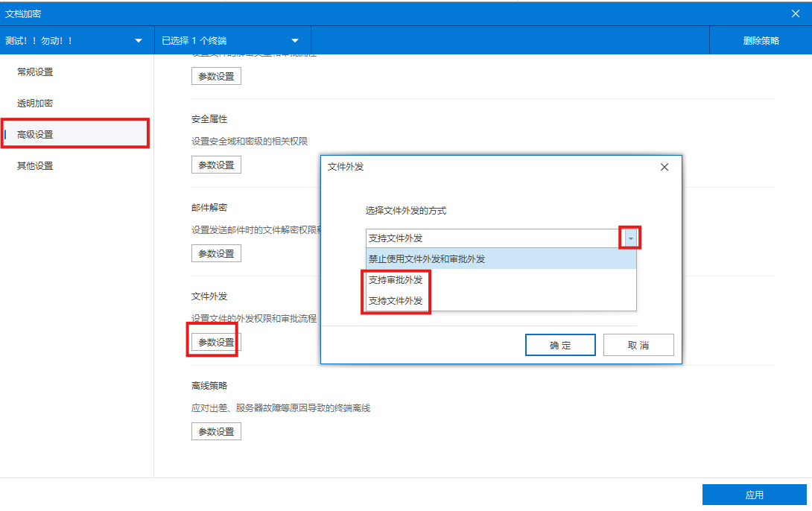812x511 pixels.
Task: Confirm with the 确定 button
Action: (560, 344)
